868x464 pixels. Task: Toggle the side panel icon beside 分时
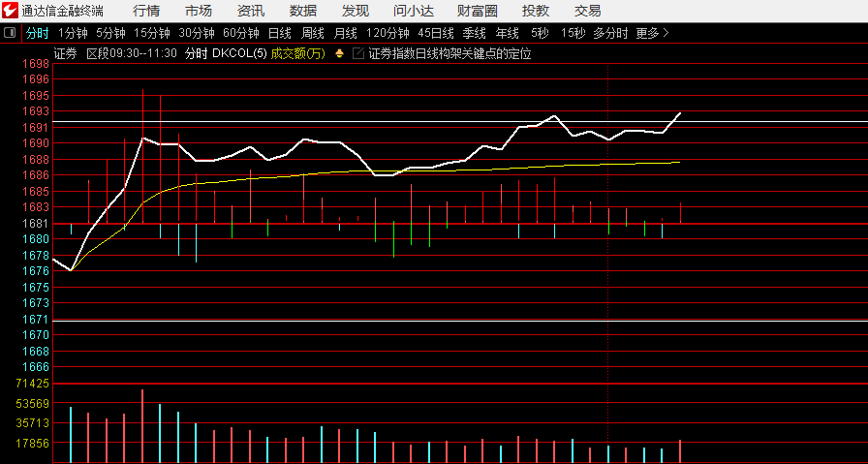point(10,33)
